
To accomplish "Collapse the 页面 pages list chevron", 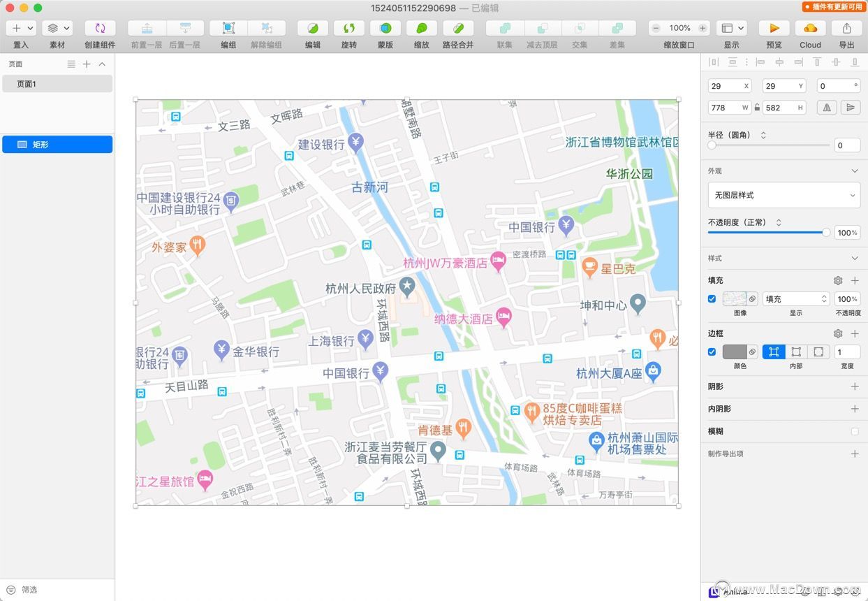I will click(102, 64).
